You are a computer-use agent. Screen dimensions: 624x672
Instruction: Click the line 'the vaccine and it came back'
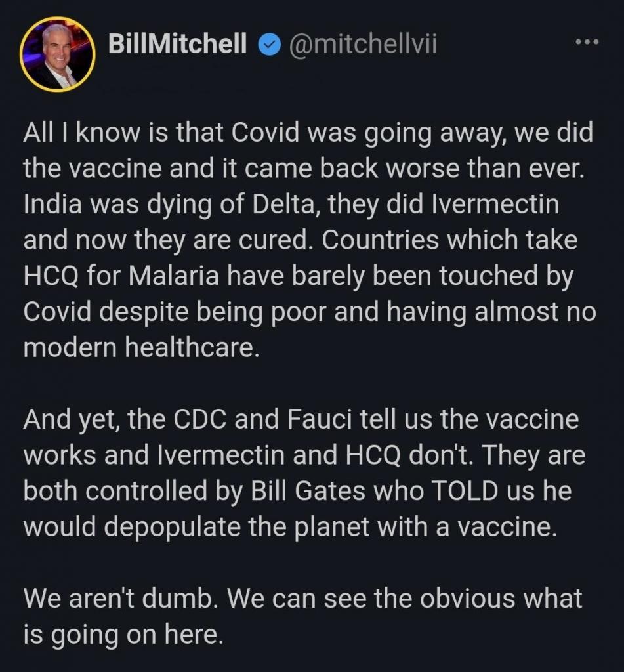tap(304, 168)
